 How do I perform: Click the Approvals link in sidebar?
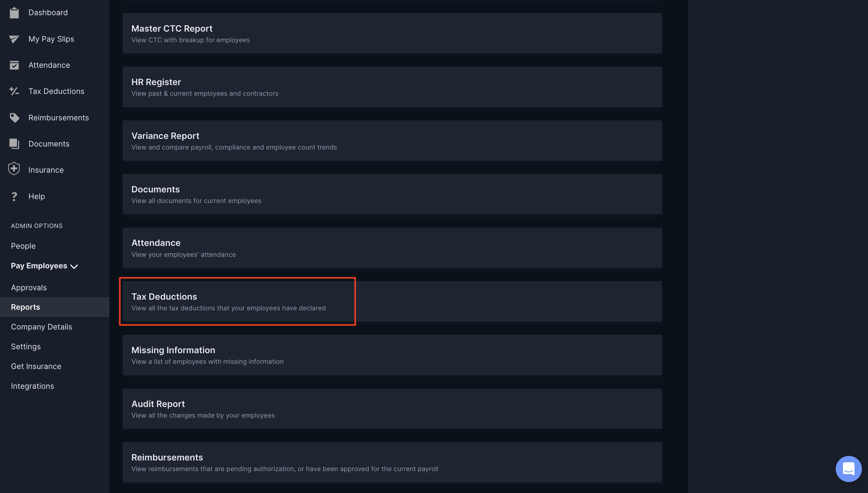pyautogui.click(x=29, y=287)
